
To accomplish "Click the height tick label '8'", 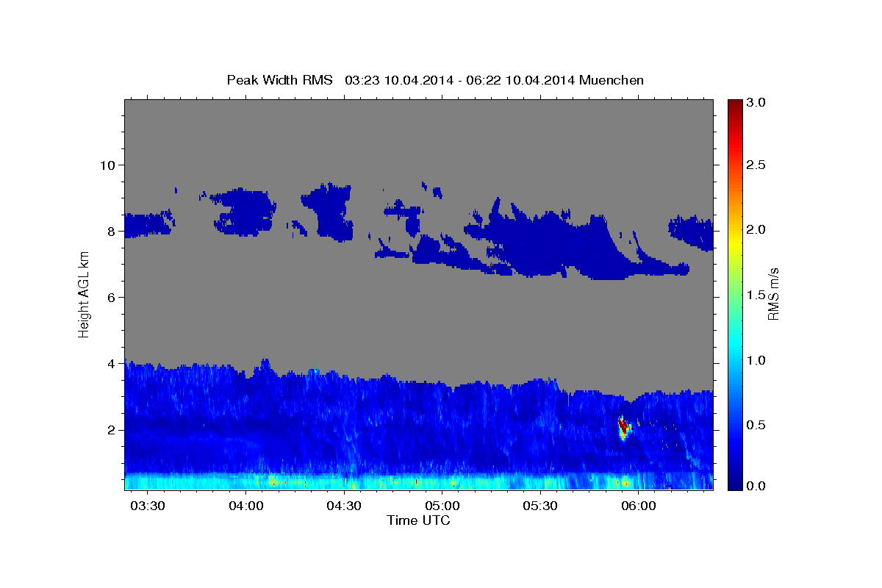I will [110, 231].
